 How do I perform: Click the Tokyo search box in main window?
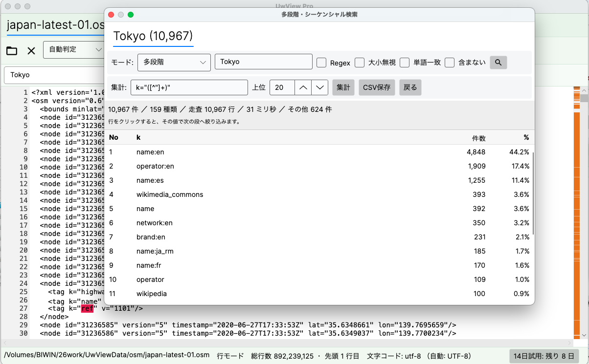pos(54,75)
